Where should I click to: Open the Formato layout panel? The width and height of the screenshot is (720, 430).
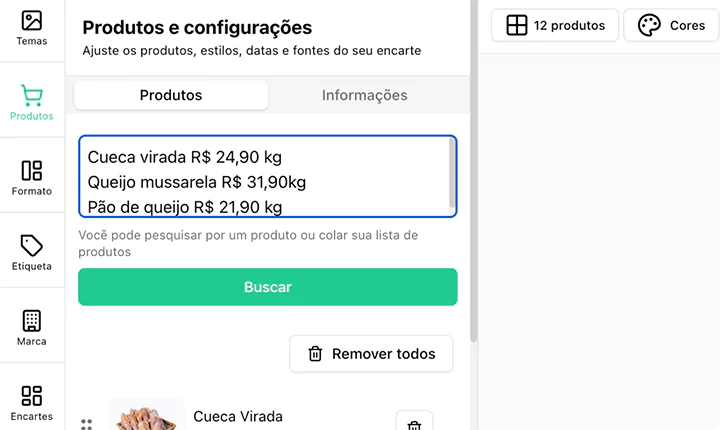click(x=32, y=178)
